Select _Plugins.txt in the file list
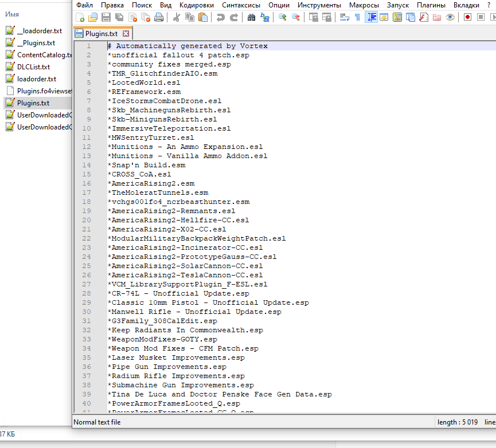496x448 pixels. (36, 42)
